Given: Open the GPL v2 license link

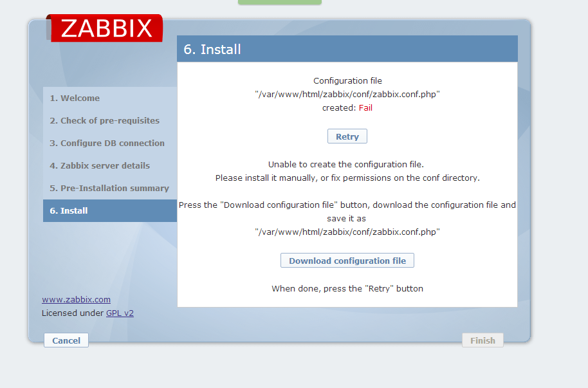Looking at the screenshot, I should click(120, 313).
